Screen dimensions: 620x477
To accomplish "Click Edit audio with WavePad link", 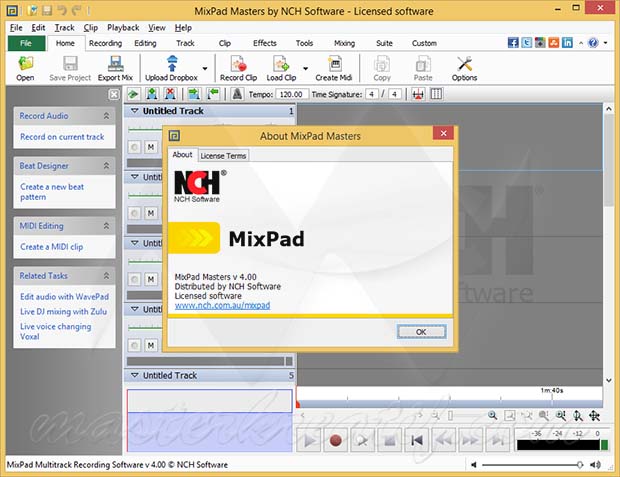I will 64,297.
